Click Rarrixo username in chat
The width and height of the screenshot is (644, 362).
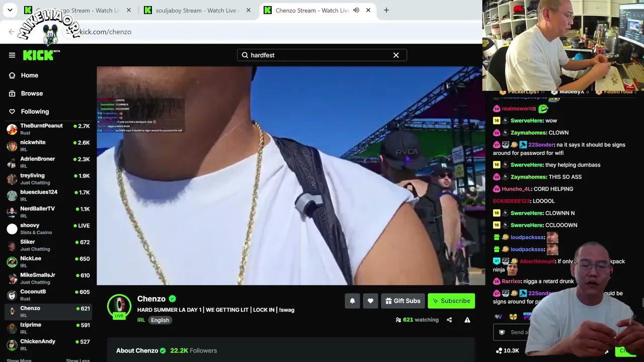[x=512, y=282]
